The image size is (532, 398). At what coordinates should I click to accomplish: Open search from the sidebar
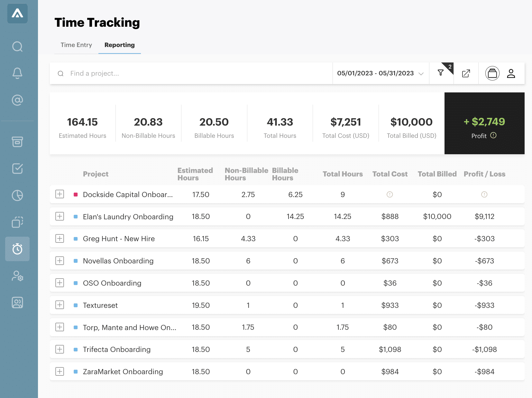tap(17, 47)
